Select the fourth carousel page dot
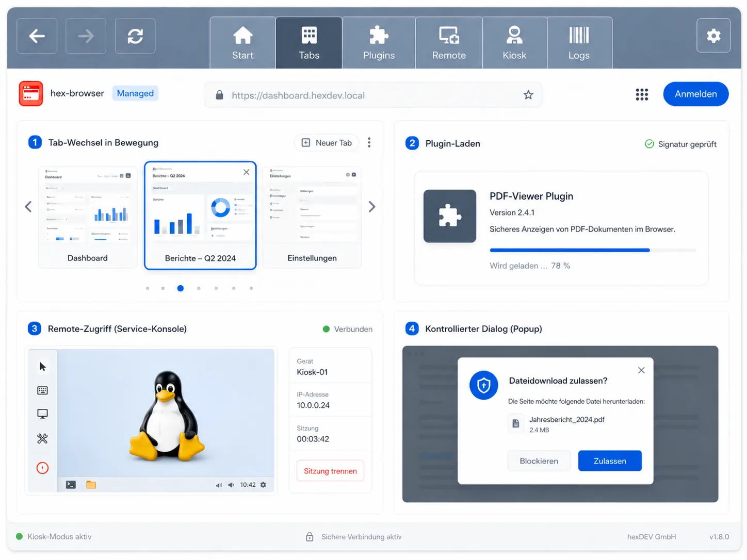The width and height of the screenshot is (747, 560). (199, 288)
